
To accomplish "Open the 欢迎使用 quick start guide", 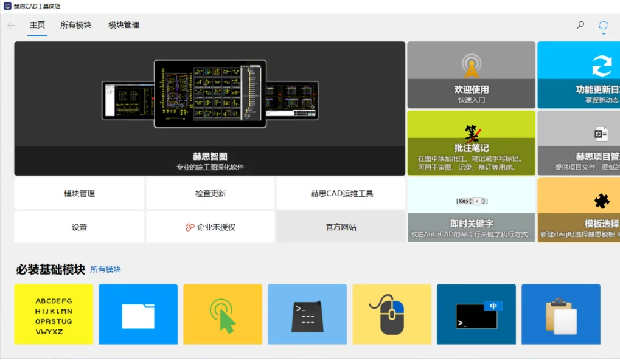I will 470,74.
